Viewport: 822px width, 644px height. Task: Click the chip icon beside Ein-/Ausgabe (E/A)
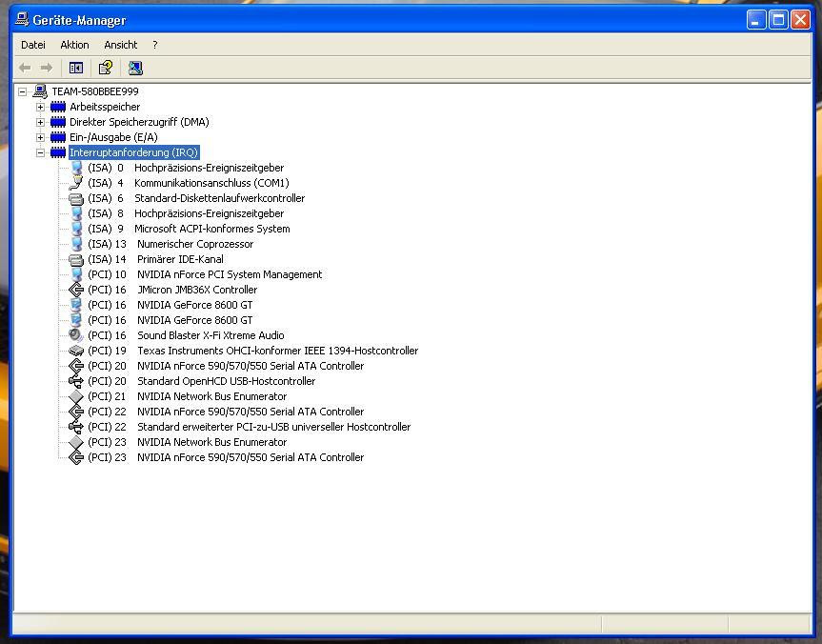tap(58, 137)
